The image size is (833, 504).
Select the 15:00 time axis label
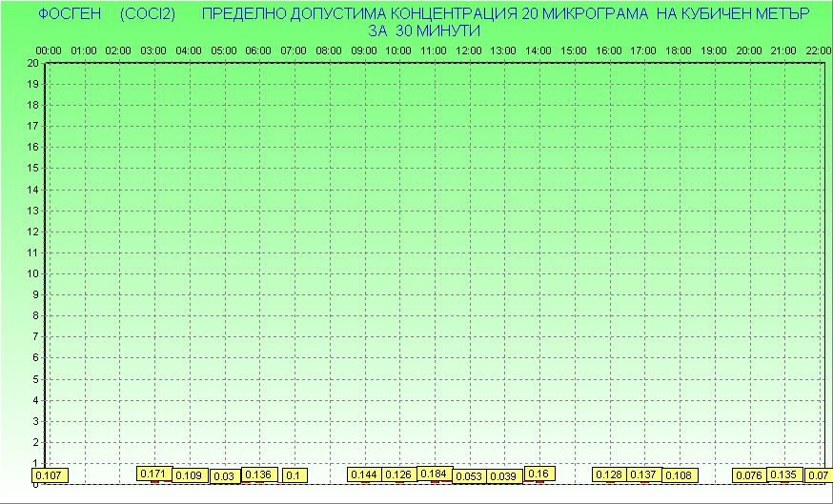573,51
